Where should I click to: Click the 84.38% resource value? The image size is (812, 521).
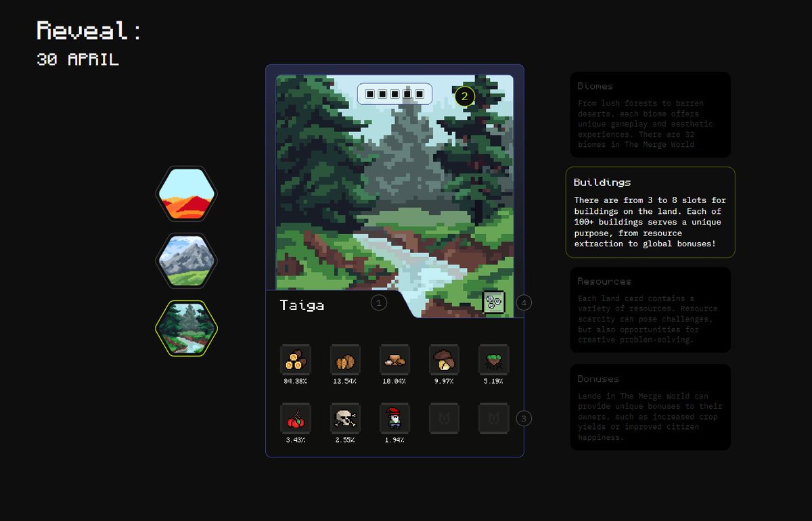[296, 382]
